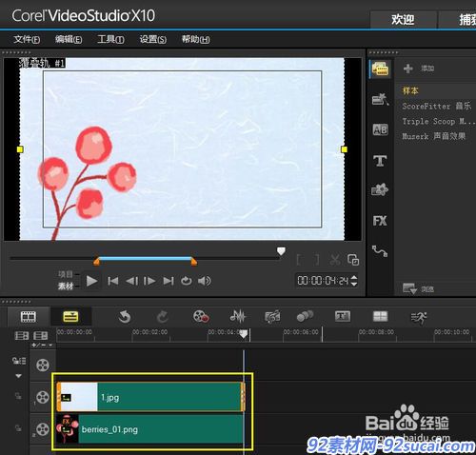Expand the ripple editing options arrow
The width and height of the screenshot is (476, 455).
pyautogui.click(x=19, y=376)
